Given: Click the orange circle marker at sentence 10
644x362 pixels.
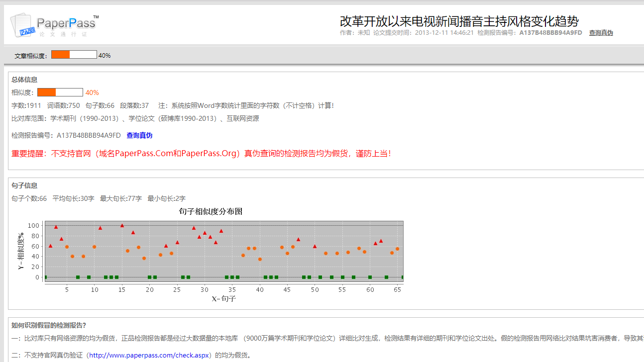Looking at the screenshot, I should coord(95,247).
